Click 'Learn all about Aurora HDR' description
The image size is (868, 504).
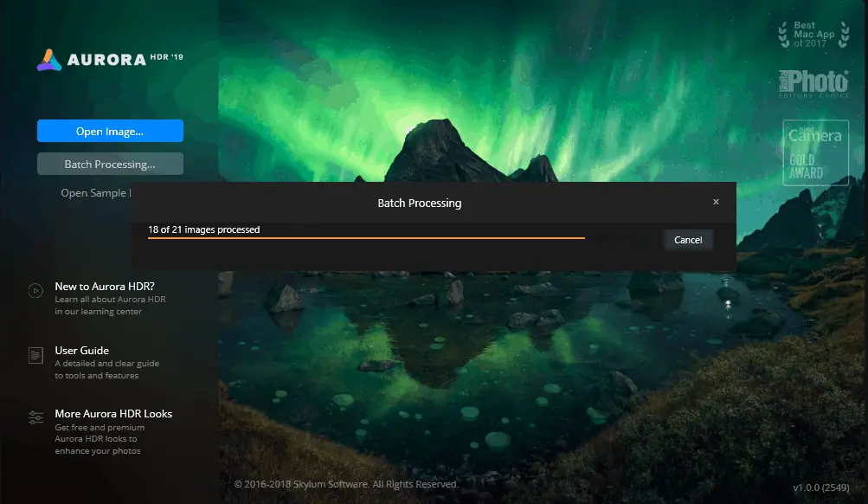point(110,305)
